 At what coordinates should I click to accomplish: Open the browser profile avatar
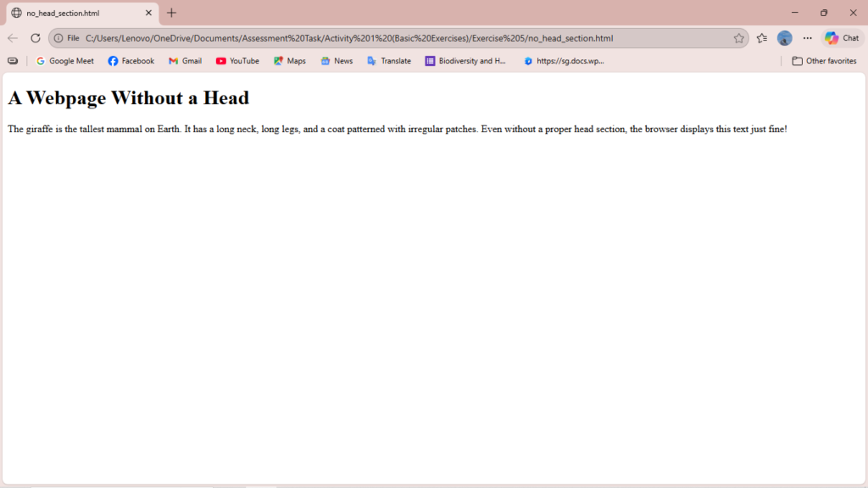785,38
